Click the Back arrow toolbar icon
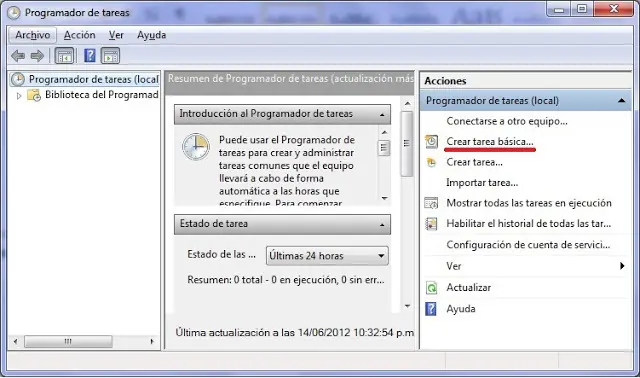Screen dimensions: 640x378 point(18,56)
